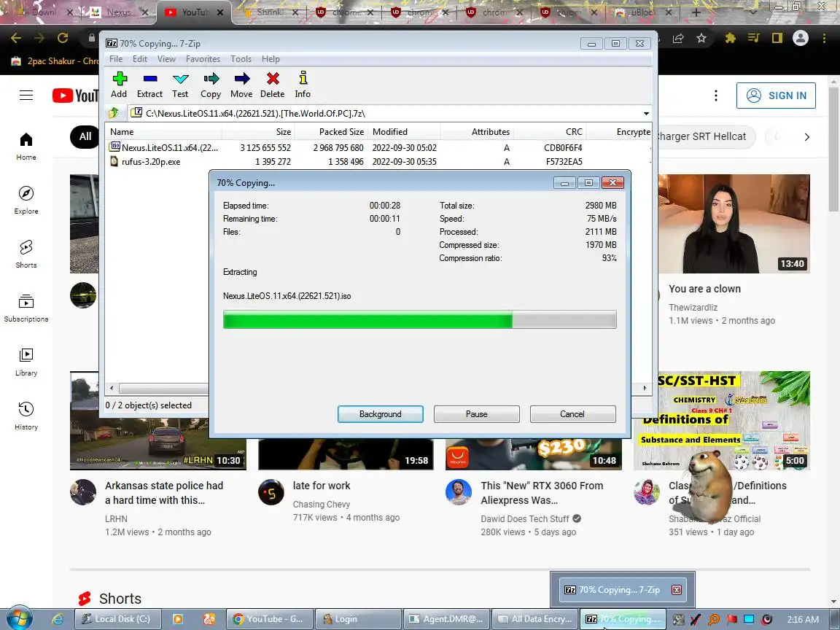Click 7-Zip horizontal scrollbar left arrow
This screenshot has height=630, width=840.
112,388
